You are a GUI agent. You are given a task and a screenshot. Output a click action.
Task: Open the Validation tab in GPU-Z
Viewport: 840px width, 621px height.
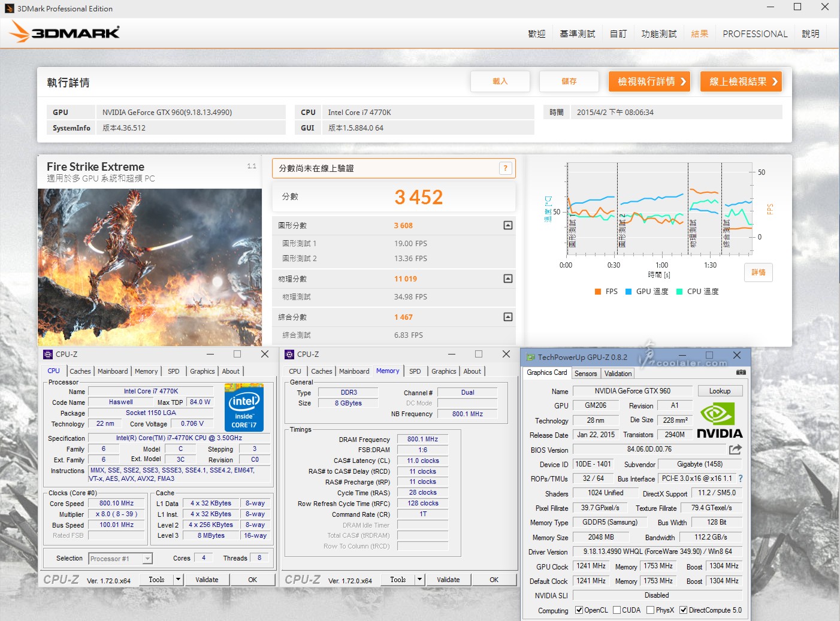(x=618, y=374)
